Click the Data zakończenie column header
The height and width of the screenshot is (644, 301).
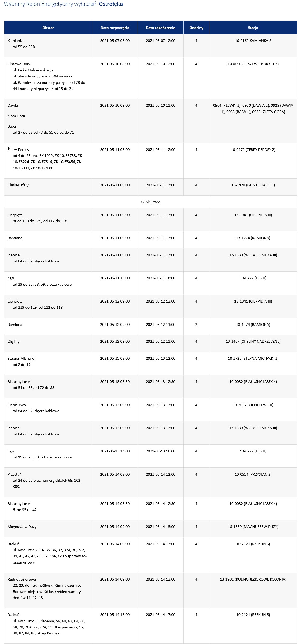(x=161, y=28)
